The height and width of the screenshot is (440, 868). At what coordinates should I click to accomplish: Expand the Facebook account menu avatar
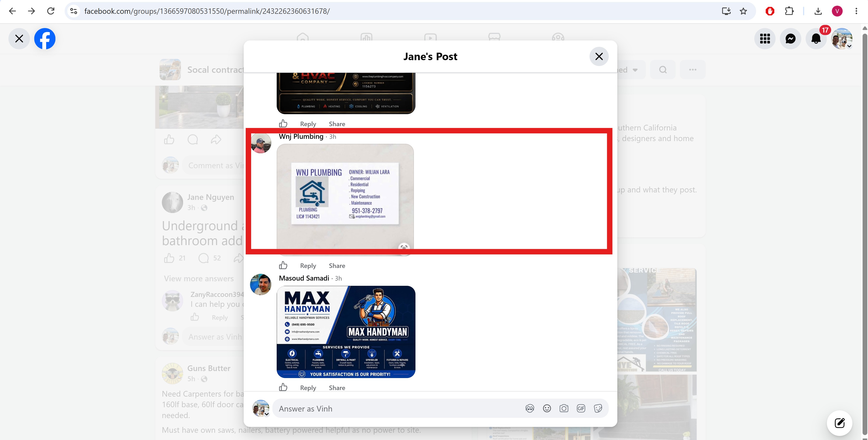tap(842, 39)
